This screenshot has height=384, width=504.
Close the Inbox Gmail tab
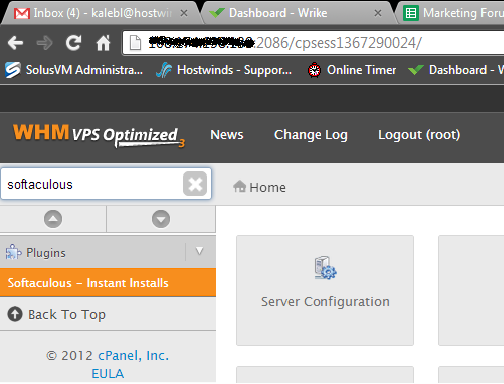(184, 13)
